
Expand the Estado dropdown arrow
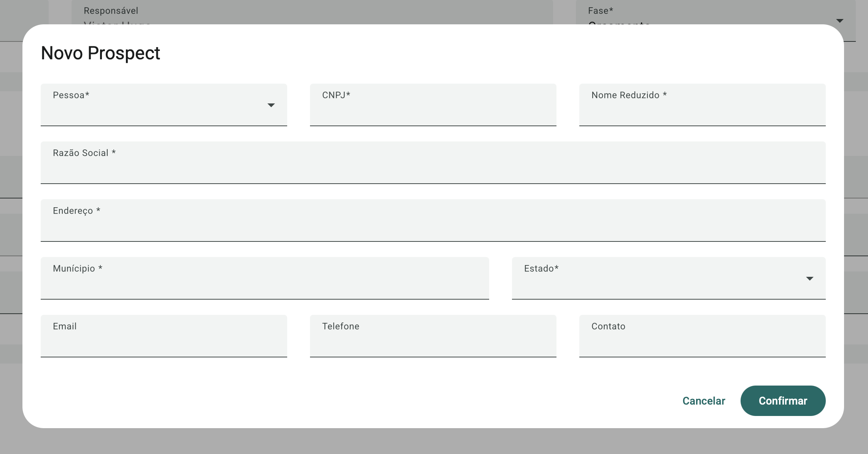(809, 279)
